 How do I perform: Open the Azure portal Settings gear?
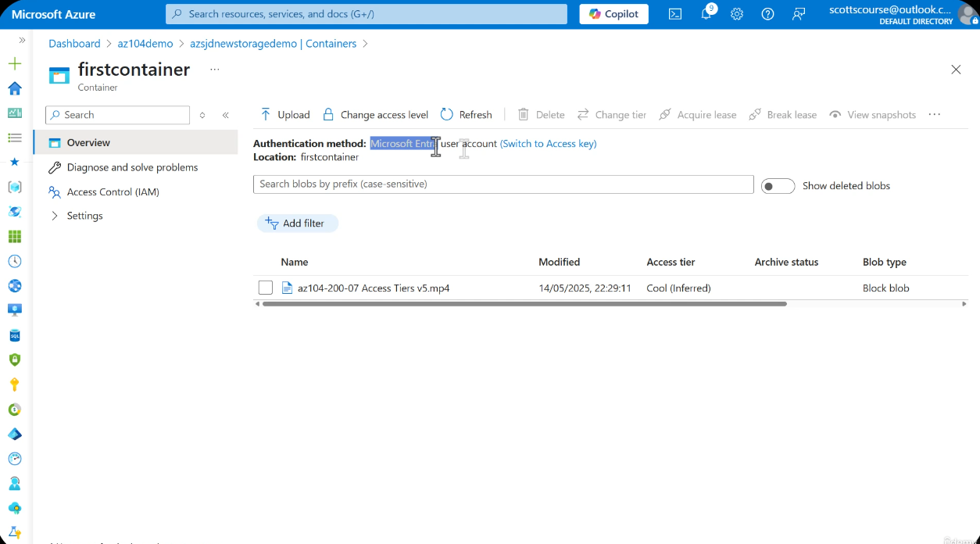(x=736, y=13)
